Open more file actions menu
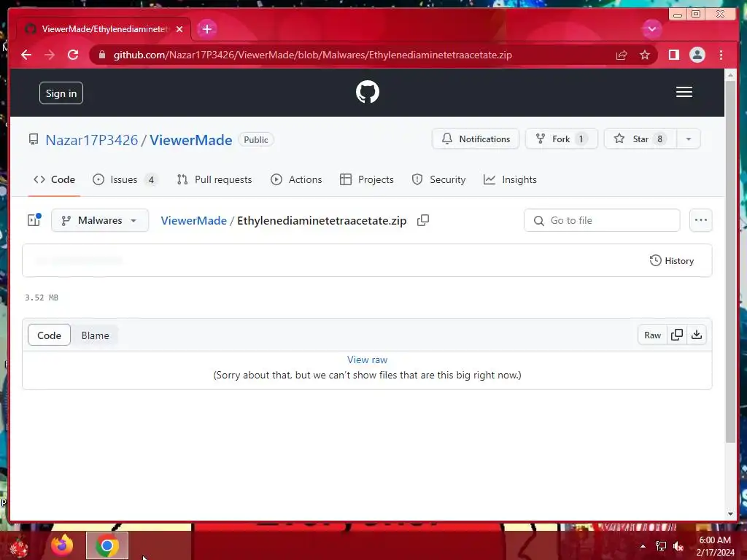This screenshot has height=560, width=747. (700, 220)
